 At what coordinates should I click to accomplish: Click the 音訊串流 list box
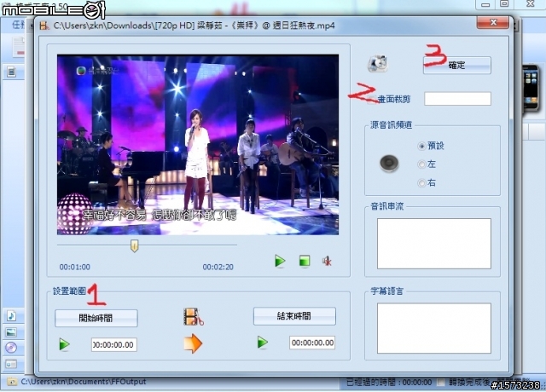point(434,244)
